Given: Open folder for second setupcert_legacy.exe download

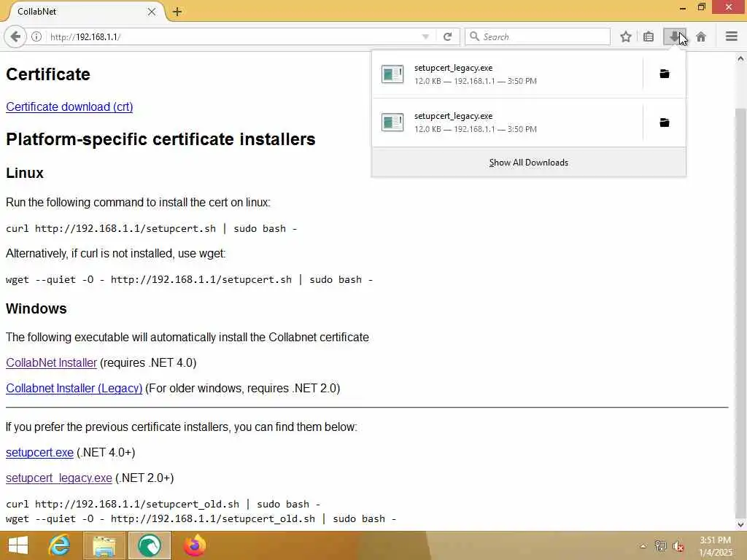Looking at the screenshot, I should [664, 122].
